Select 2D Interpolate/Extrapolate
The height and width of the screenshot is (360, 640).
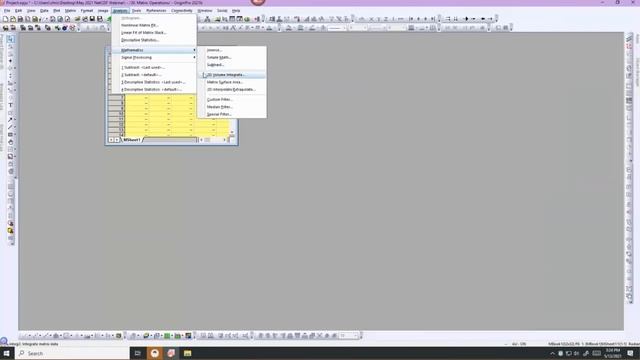click(x=232, y=89)
